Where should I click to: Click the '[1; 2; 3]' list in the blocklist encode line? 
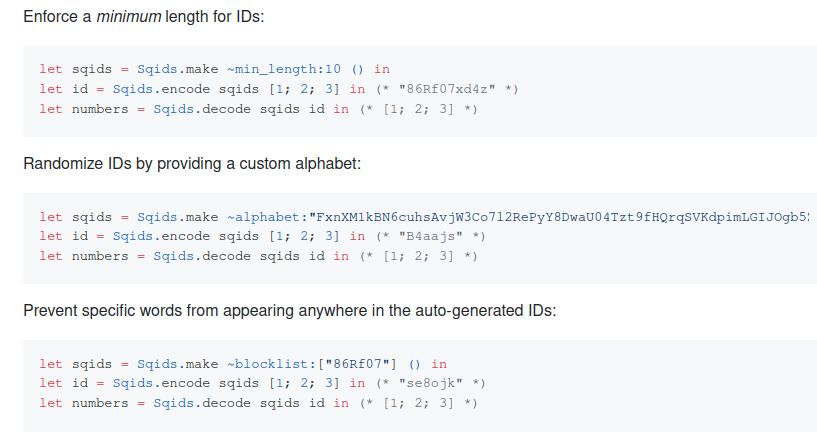[304, 383]
